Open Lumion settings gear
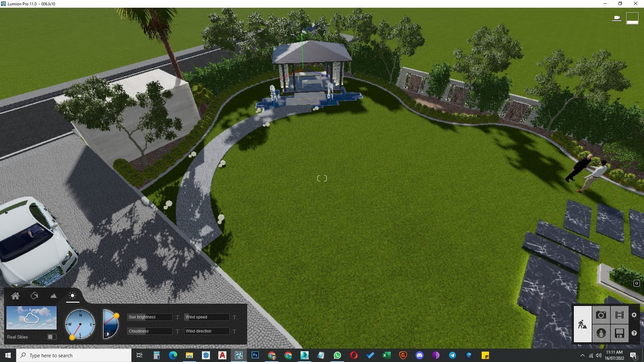The width and height of the screenshot is (644, 362). (634, 315)
